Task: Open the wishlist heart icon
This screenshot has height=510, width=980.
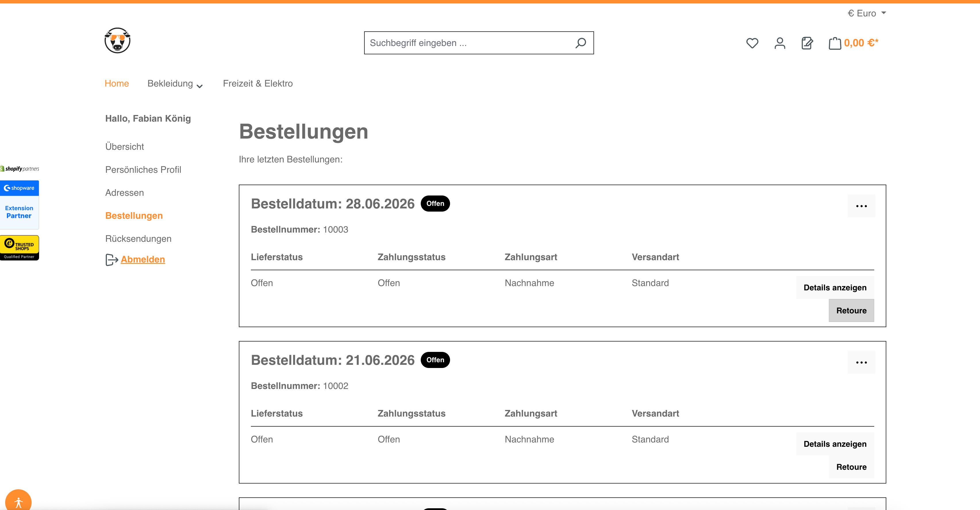Action: pyautogui.click(x=752, y=43)
